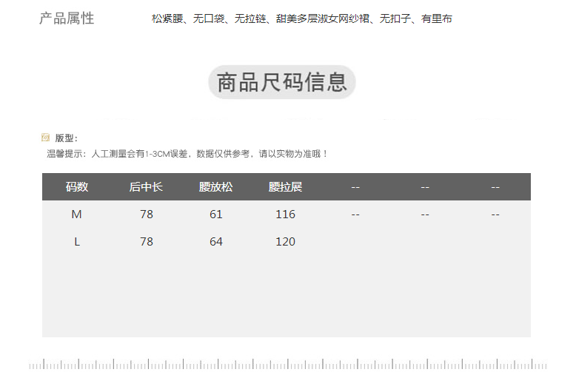Click the 腰拉展 value 120

(285, 242)
